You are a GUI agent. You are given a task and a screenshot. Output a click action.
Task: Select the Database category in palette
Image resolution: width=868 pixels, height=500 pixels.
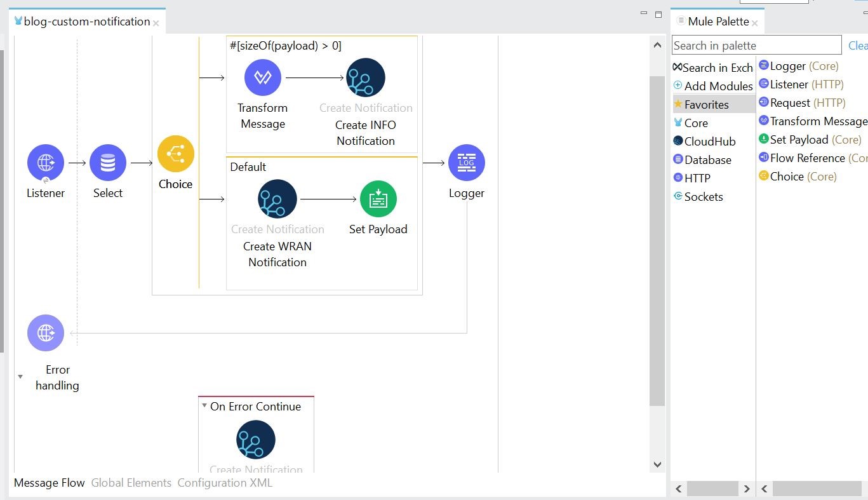click(x=707, y=160)
